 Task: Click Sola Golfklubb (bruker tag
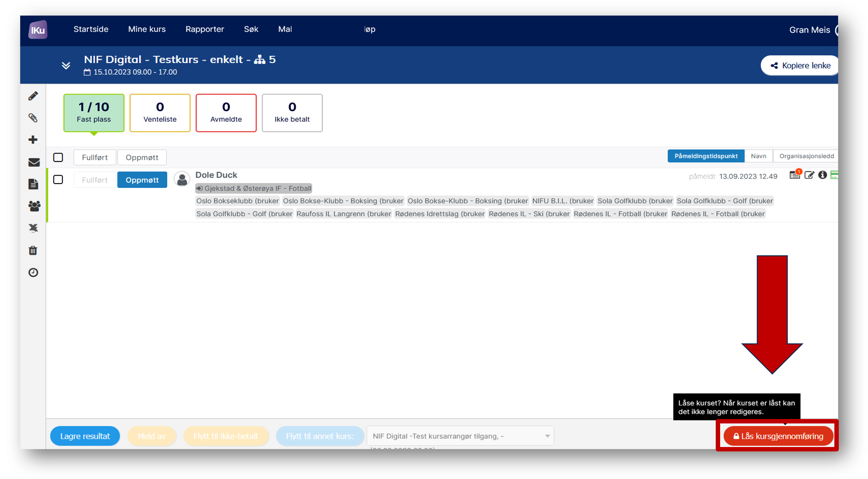point(635,201)
